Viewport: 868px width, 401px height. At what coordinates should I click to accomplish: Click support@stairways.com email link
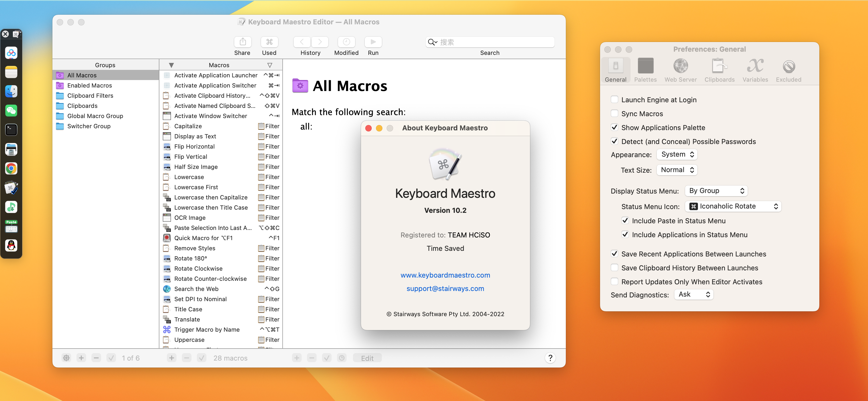click(x=445, y=289)
